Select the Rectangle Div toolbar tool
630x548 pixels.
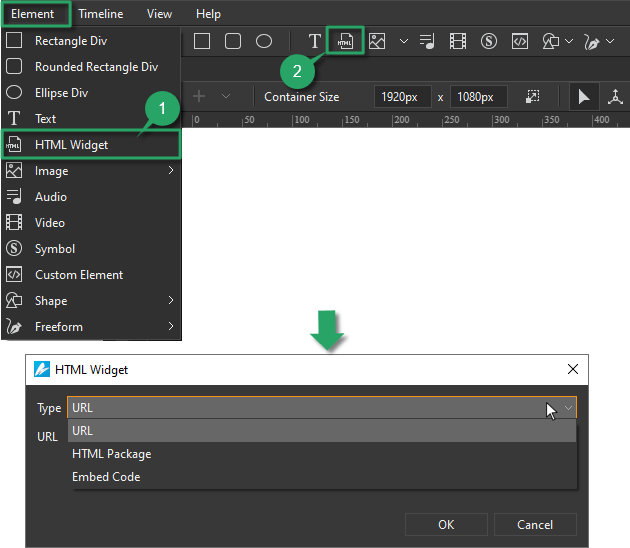click(x=202, y=41)
